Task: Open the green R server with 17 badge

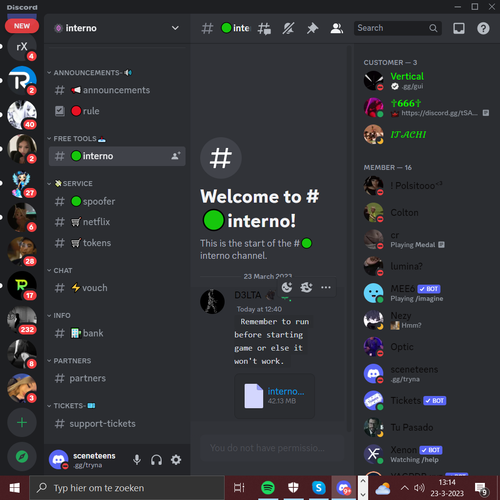Action: point(22,286)
